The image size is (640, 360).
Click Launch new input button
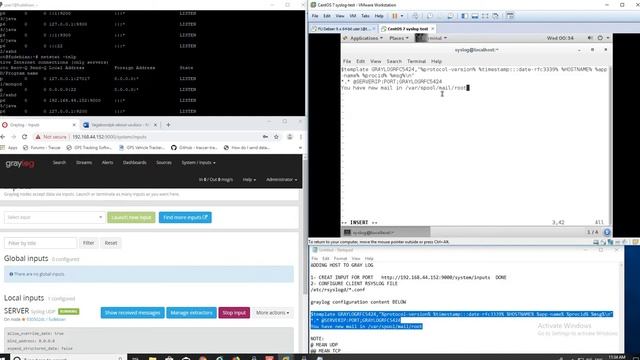point(131,218)
